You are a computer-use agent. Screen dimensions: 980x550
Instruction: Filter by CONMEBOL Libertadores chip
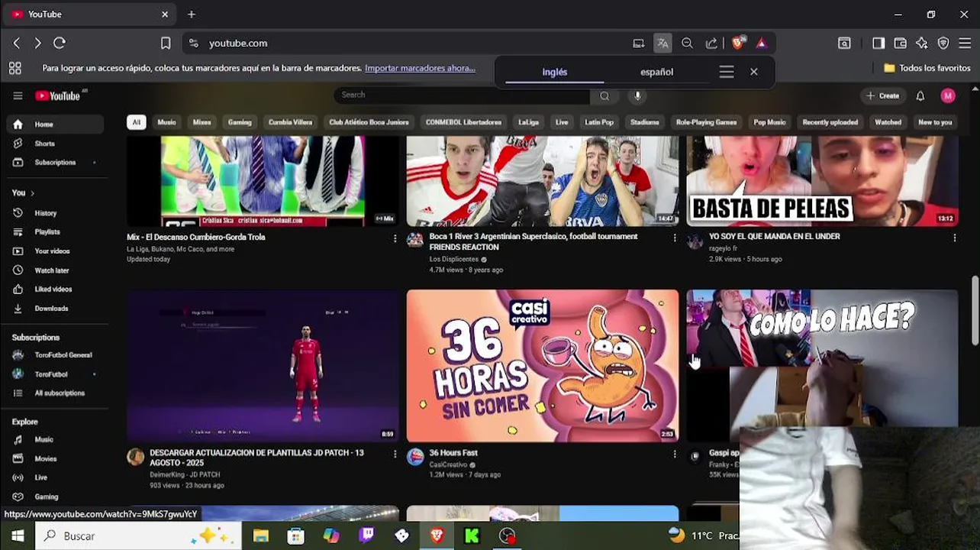(463, 122)
